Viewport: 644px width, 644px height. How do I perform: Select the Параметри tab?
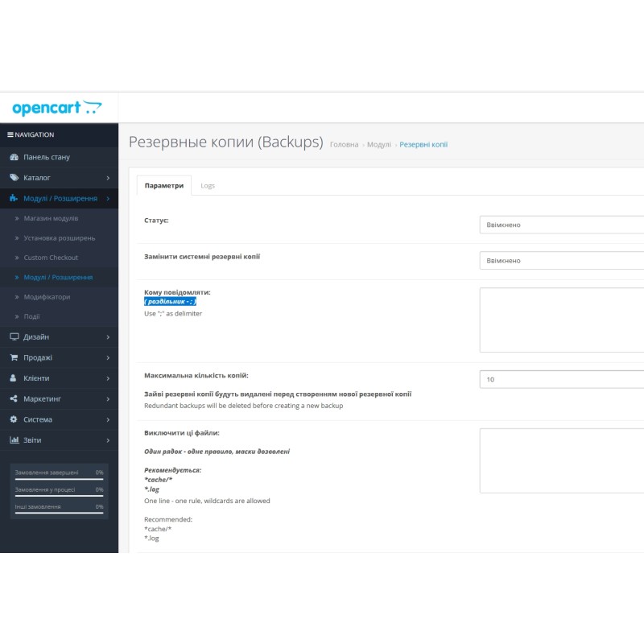(x=164, y=186)
